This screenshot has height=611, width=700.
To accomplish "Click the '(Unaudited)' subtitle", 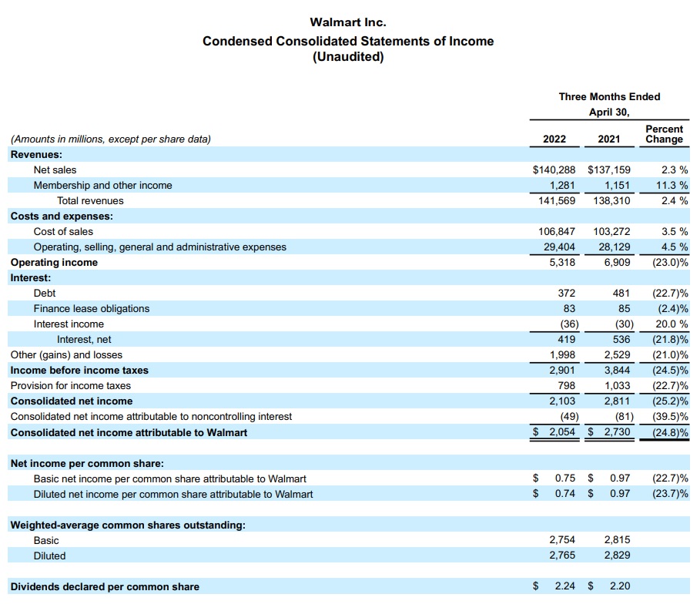I will coord(348,57).
